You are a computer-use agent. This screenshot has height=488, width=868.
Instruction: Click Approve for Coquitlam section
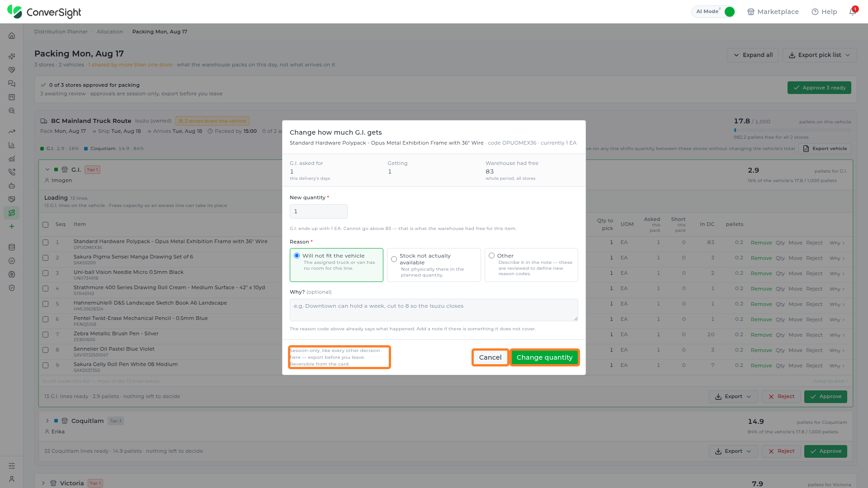826,451
